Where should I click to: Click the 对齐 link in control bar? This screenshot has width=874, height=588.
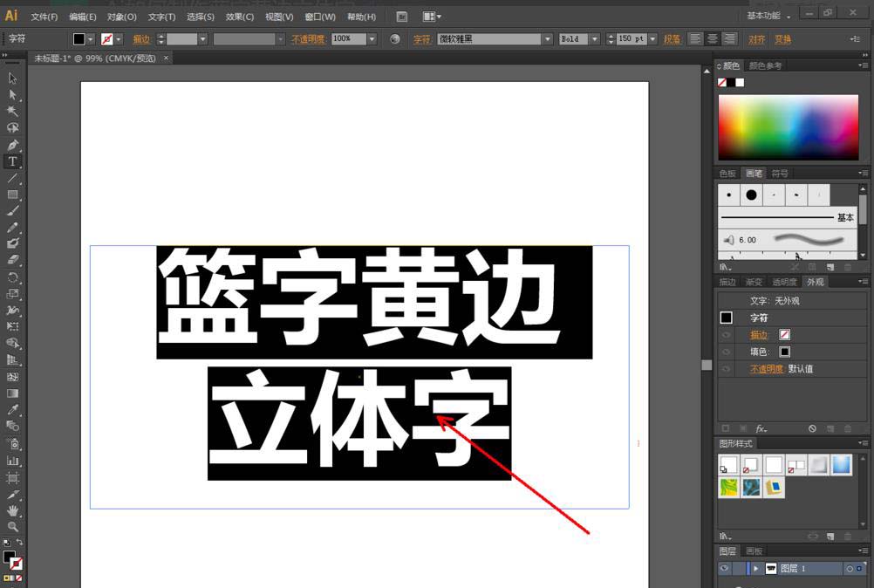pos(756,39)
